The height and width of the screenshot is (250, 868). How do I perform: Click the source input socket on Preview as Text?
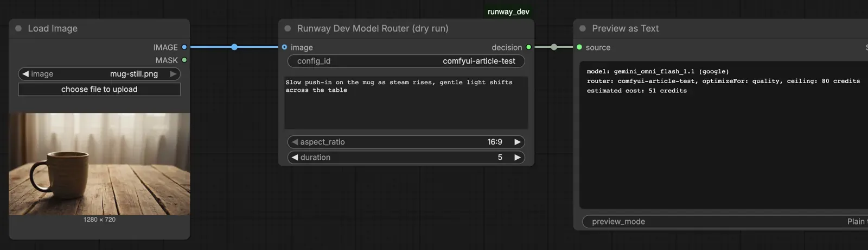tap(579, 47)
